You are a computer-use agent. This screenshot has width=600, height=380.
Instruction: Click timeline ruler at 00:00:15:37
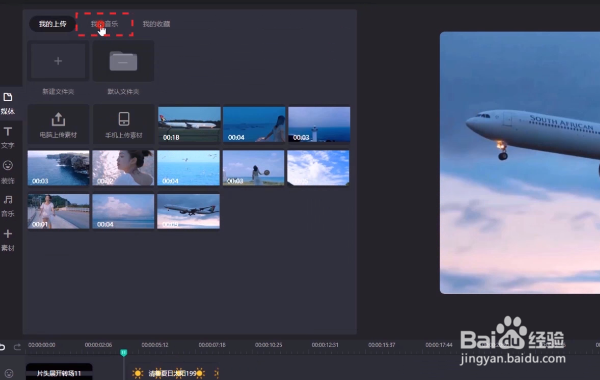(382, 345)
